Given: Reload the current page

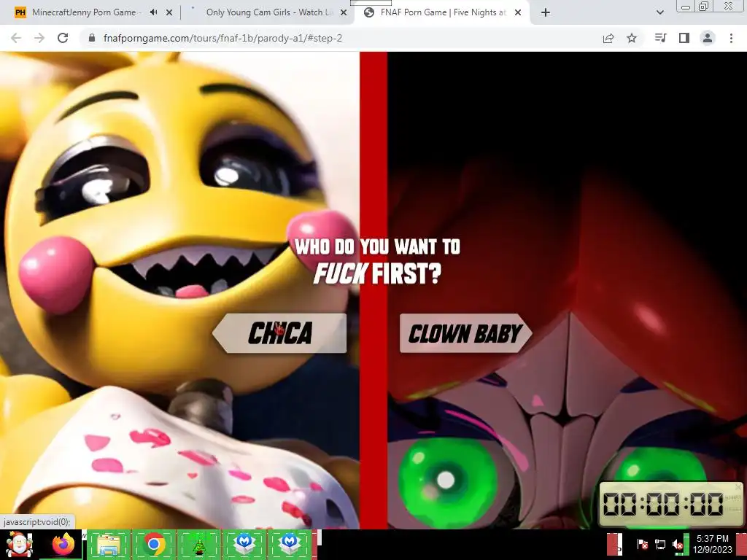Looking at the screenshot, I should (63, 38).
